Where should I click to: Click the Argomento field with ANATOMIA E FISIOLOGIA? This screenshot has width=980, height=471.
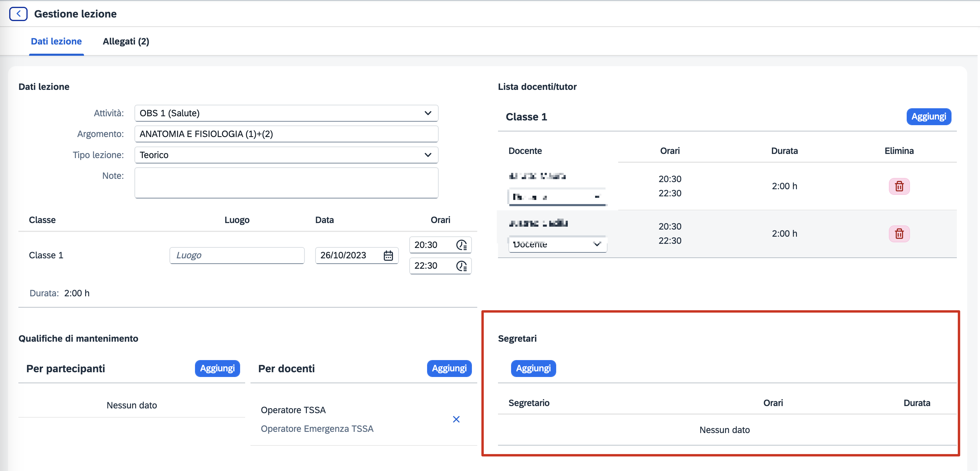[286, 134]
